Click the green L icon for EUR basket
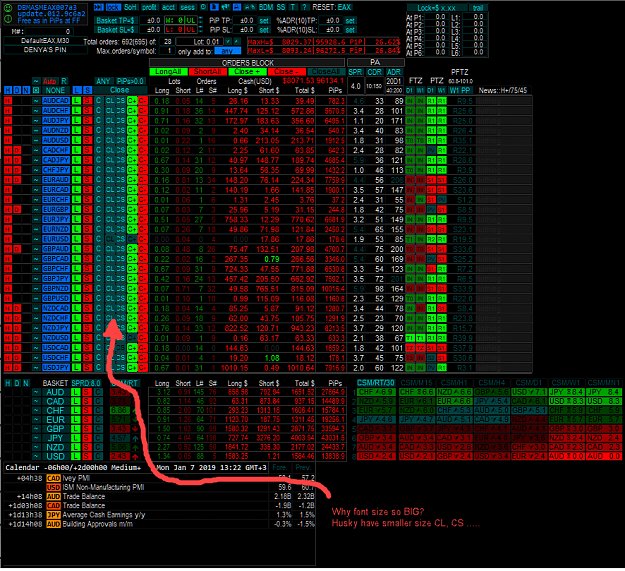This screenshot has height=571, width=625. (75, 420)
